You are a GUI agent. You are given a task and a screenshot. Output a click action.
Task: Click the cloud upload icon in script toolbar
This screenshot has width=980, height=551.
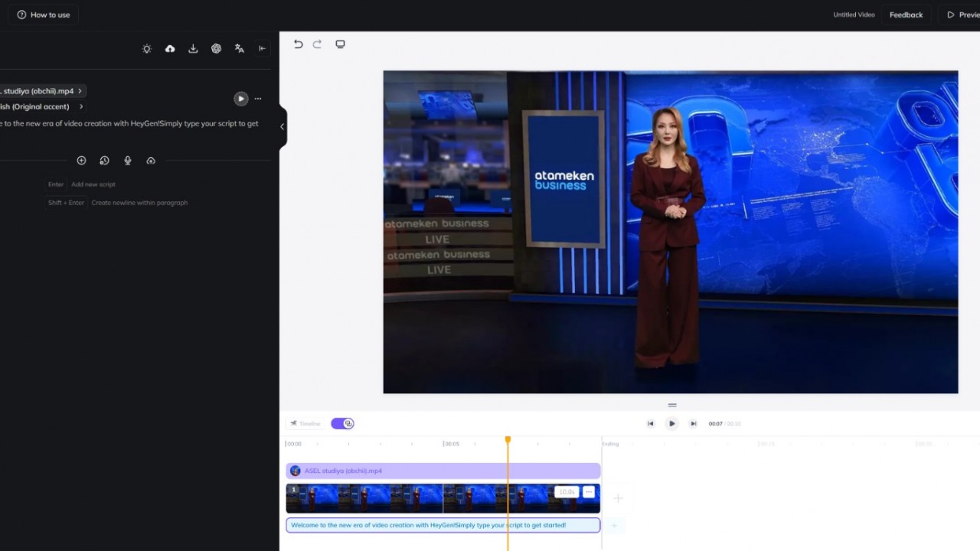pos(170,48)
